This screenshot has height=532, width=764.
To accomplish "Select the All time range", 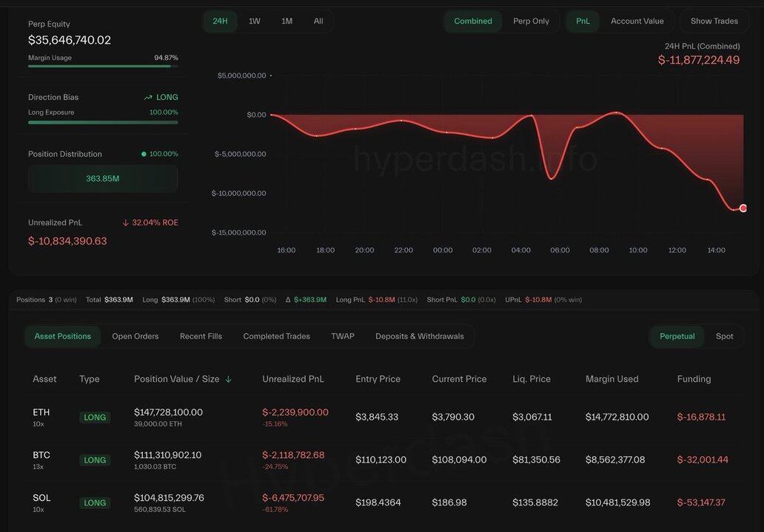I will pyautogui.click(x=318, y=21).
